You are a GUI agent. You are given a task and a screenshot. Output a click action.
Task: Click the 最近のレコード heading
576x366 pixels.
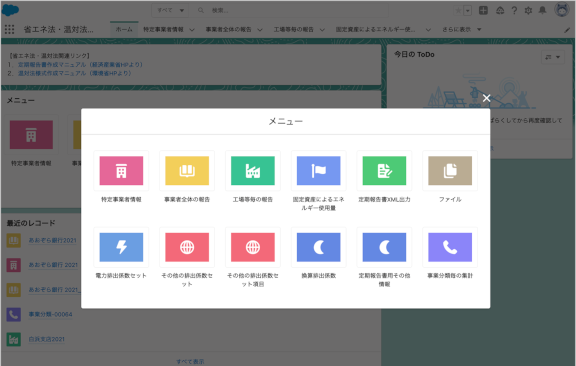pyautogui.click(x=31, y=223)
